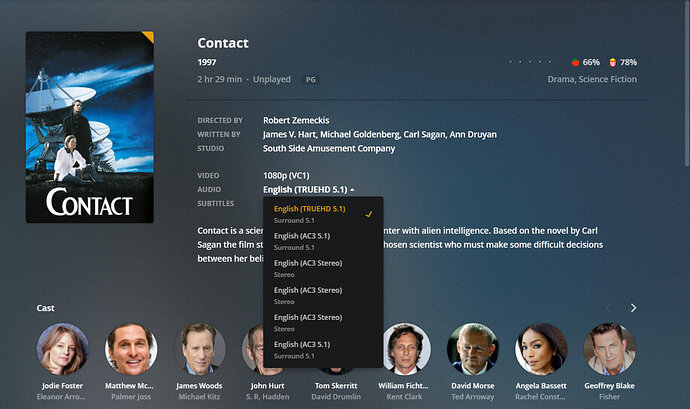Select first English (AC3 Stereo) audio track
The height and width of the screenshot is (409, 690).
tap(323, 269)
